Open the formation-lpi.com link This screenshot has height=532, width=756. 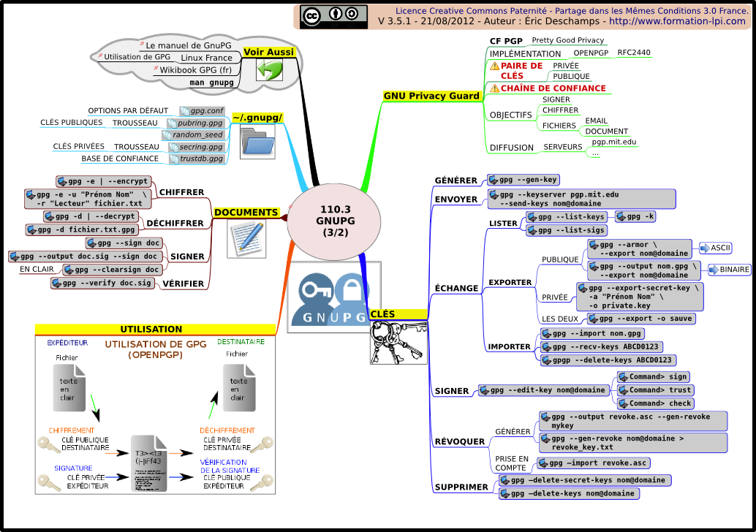677,21
